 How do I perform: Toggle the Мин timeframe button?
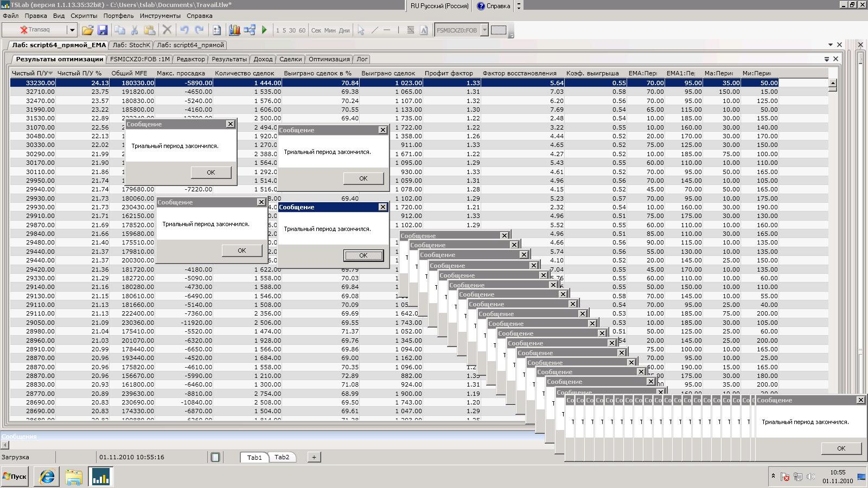pos(330,30)
